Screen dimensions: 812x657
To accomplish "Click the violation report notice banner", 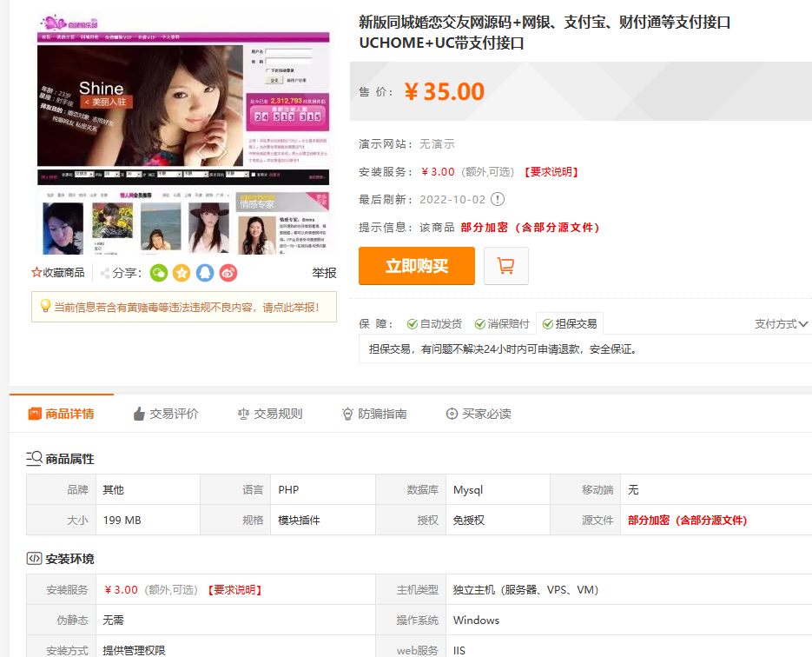I will tap(184, 307).
